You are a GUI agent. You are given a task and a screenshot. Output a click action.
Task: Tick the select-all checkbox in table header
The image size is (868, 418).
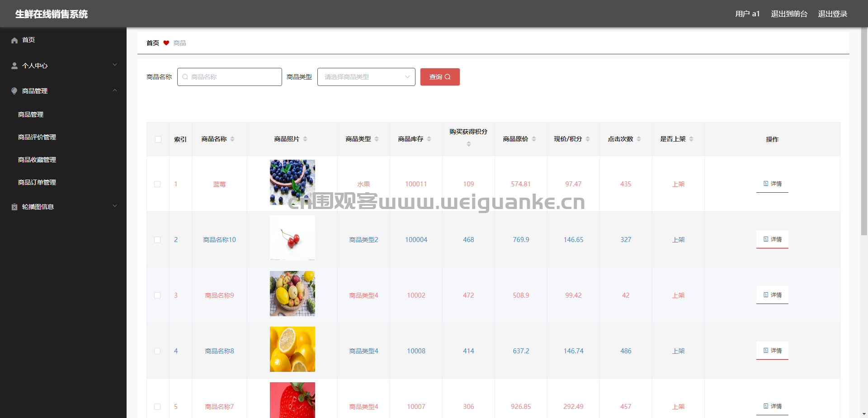pyautogui.click(x=158, y=139)
